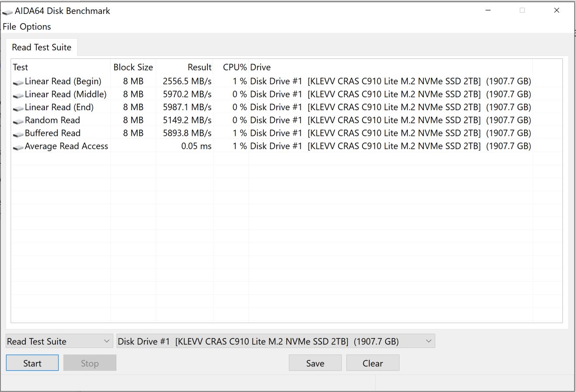Image resolution: width=576 pixels, height=392 pixels.
Task: Open the Read Test Suite dropdown
Action: pyautogui.click(x=59, y=341)
